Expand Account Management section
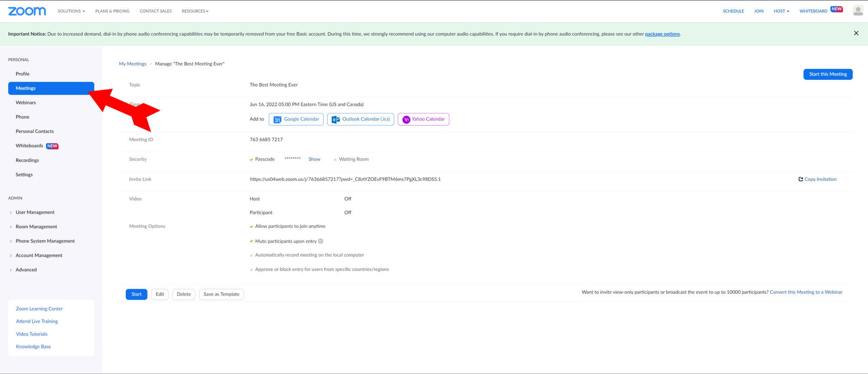 point(39,256)
